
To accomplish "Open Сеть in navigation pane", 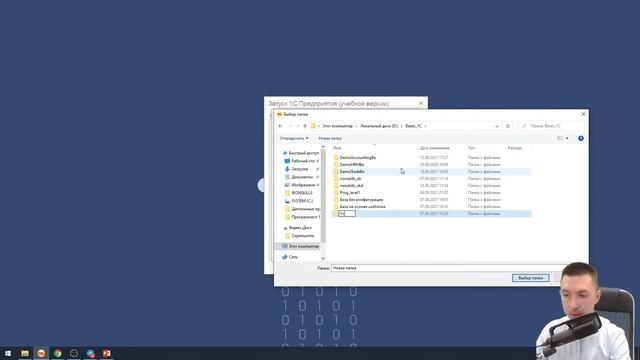I will [x=290, y=257].
